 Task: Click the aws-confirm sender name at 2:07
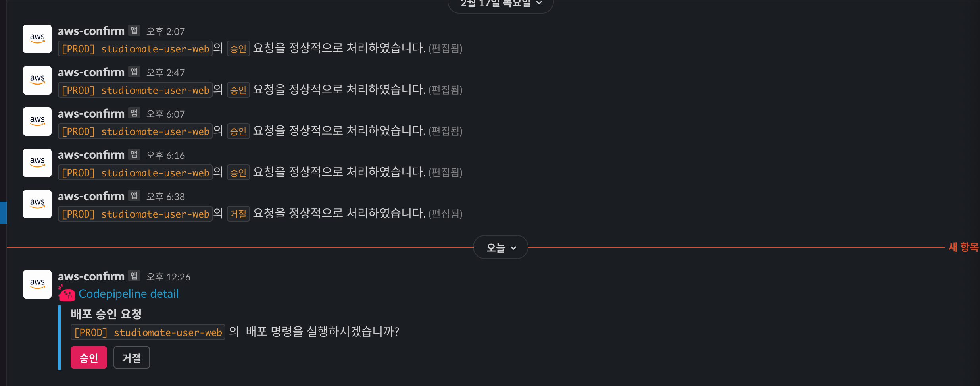[x=91, y=31]
